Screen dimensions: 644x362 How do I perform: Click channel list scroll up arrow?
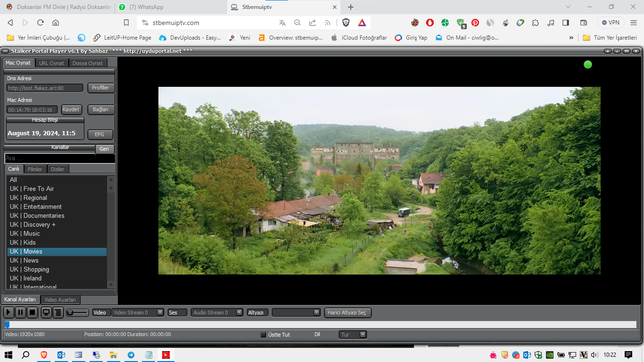point(111,180)
